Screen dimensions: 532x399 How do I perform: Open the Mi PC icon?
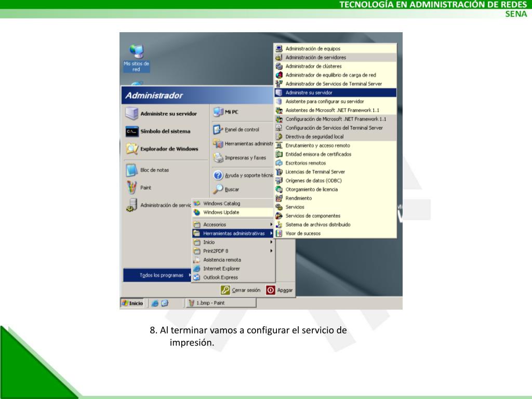click(x=218, y=112)
